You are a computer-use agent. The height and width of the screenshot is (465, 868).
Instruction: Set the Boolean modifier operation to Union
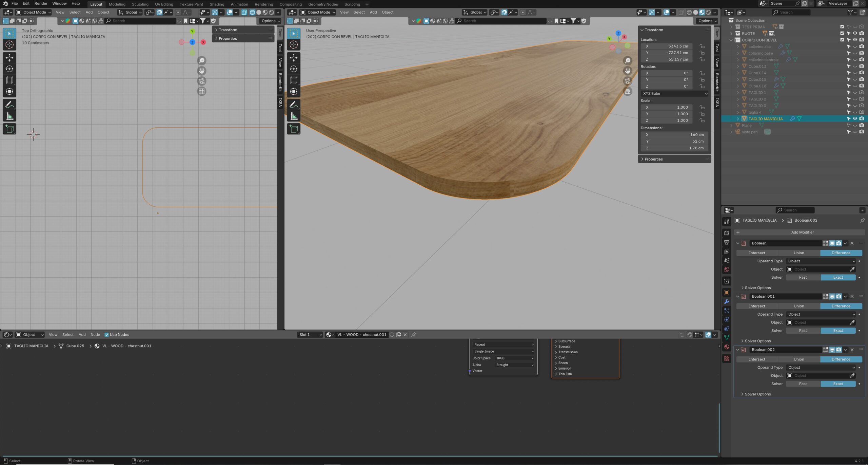point(798,253)
